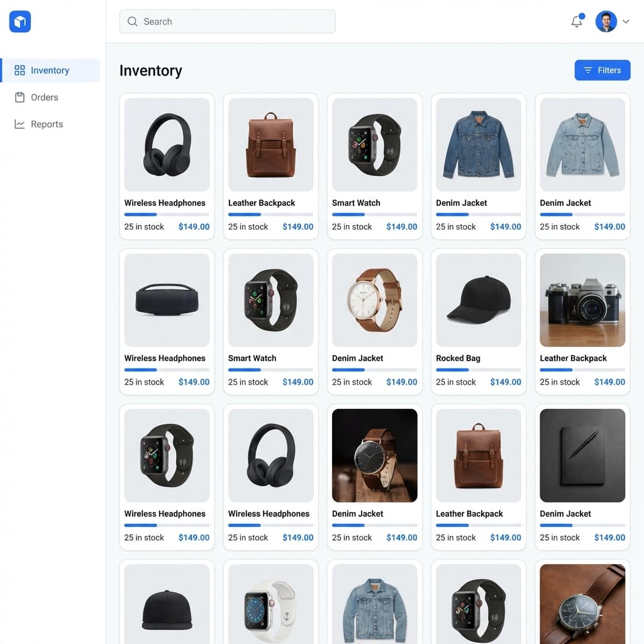This screenshot has height=644, width=644.
Task: Select the vintage camera product image
Action: click(x=582, y=300)
